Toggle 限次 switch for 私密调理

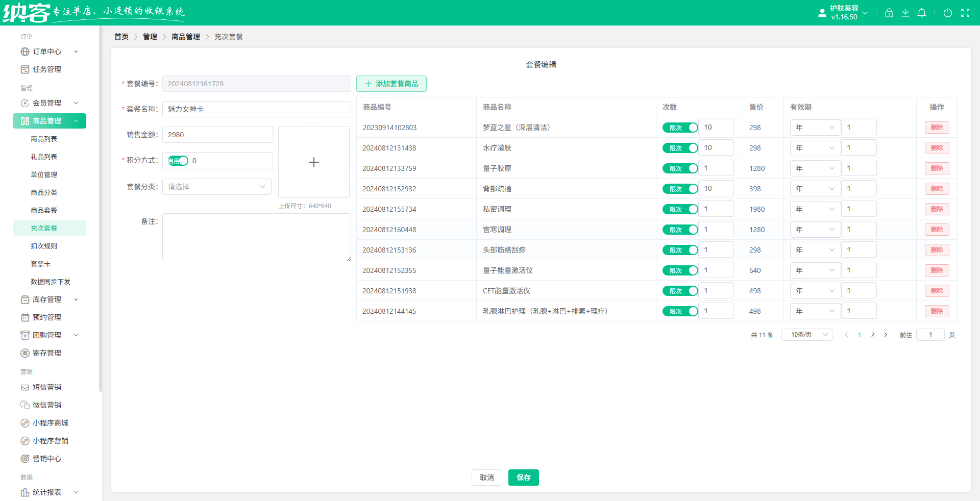point(680,209)
